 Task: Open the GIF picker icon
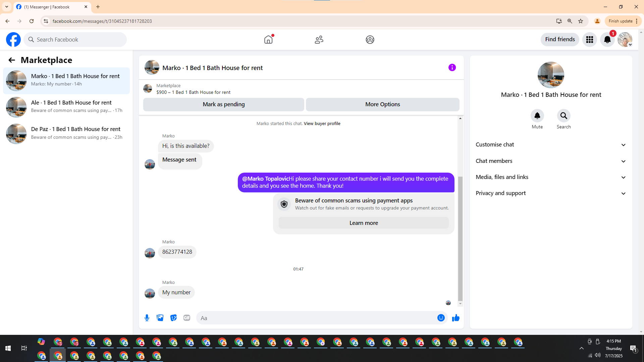(x=187, y=318)
